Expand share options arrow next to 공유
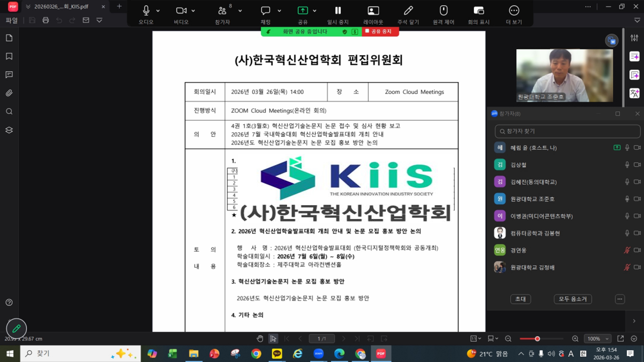This screenshot has height=362, width=644. click(x=315, y=11)
